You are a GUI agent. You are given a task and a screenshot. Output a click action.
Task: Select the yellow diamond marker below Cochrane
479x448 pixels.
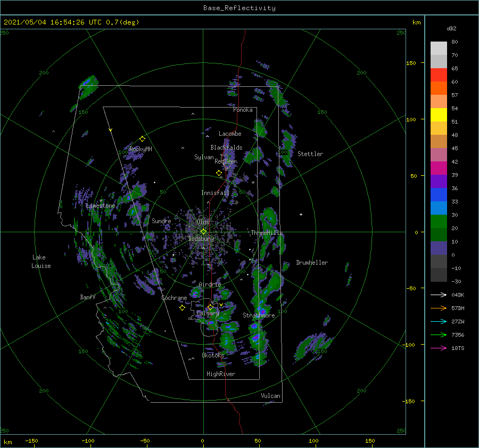click(x=182, y=308)
